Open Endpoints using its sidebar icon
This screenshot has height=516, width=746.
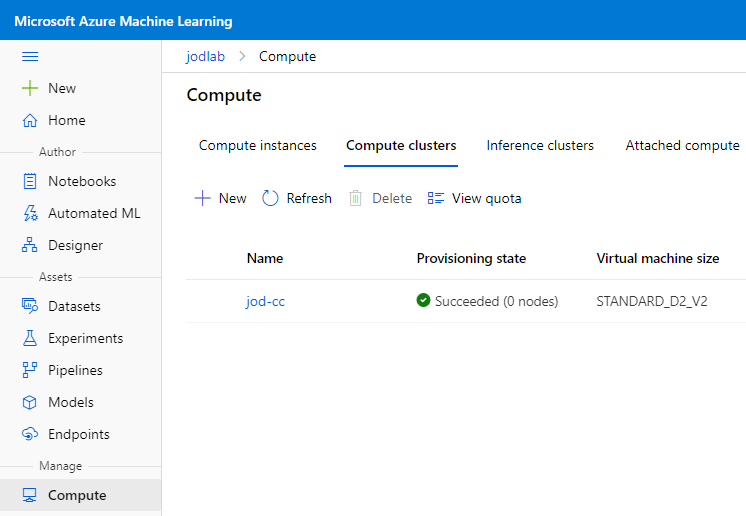click(30, 434)
